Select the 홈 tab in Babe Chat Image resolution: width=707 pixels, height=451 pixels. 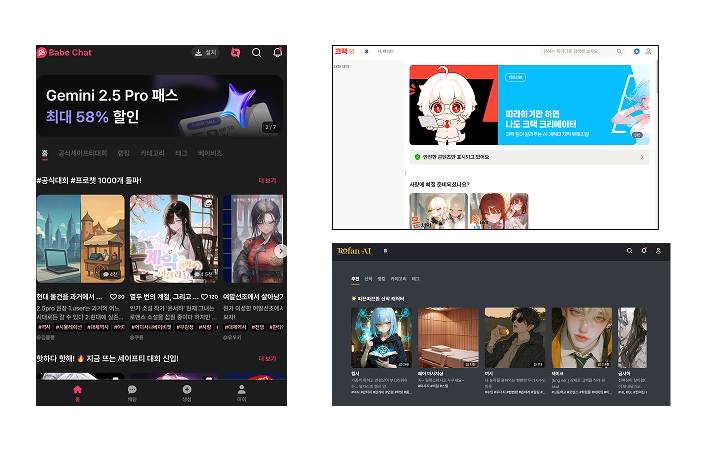[x=45, y=153]
